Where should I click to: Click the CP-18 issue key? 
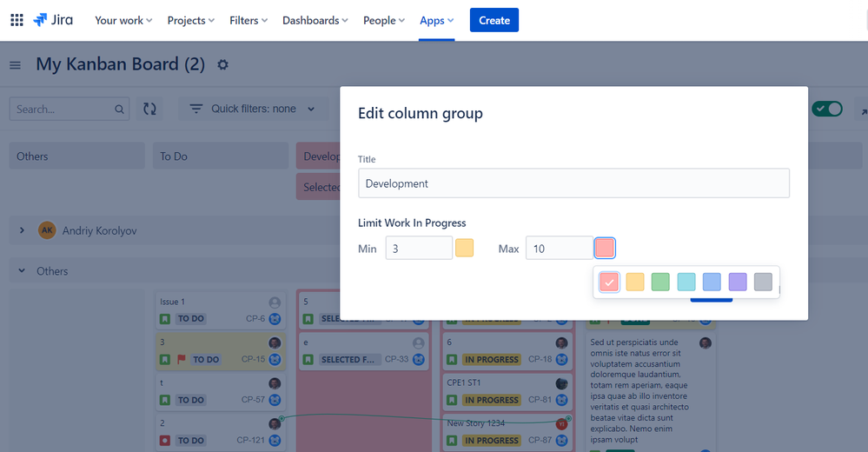coord(540,359)
